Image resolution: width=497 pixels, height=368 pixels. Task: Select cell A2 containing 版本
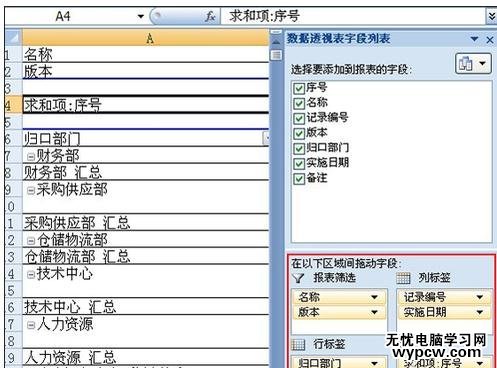[146, 71]
